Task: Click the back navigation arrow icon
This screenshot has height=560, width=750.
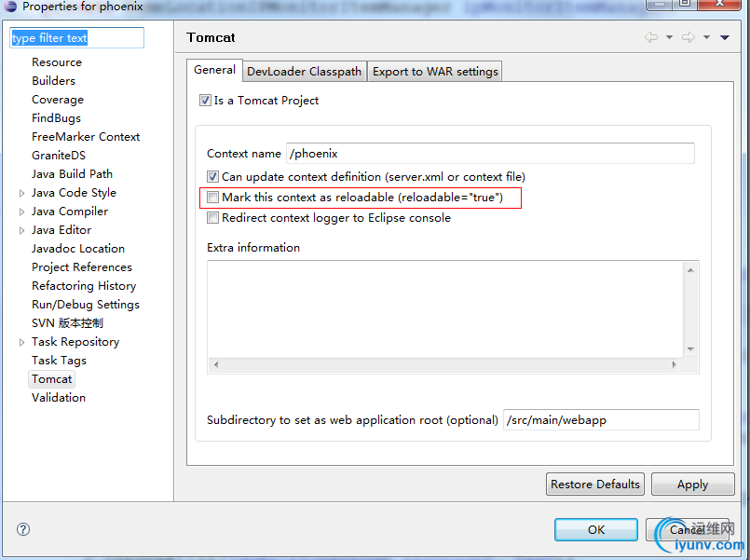Action: coord(651,37)
